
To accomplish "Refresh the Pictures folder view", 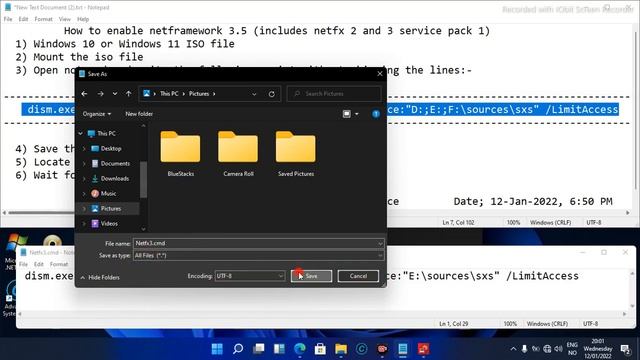I will (272, 94).
